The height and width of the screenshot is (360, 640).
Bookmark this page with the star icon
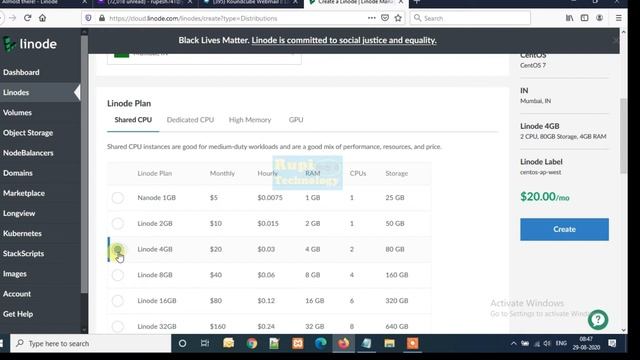(398, 18)
